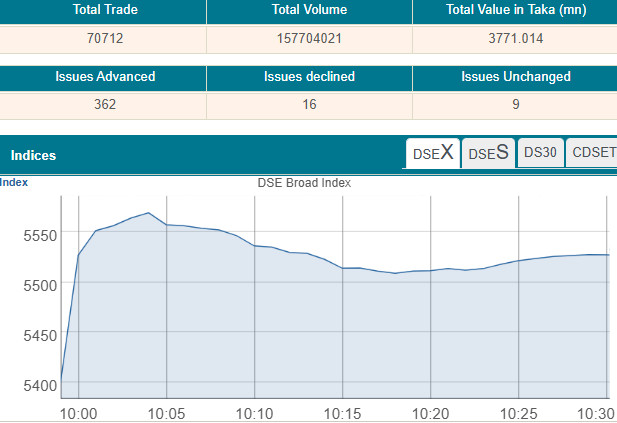The image size is (617, 423).
Task: Click the 10:15 time marker on chart
Action: 342,412
